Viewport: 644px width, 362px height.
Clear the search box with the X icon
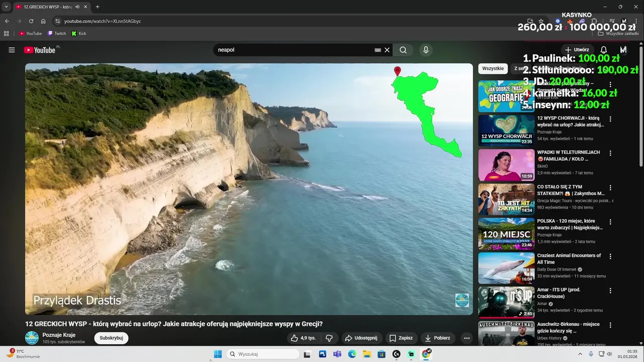(x=387, y=50)
